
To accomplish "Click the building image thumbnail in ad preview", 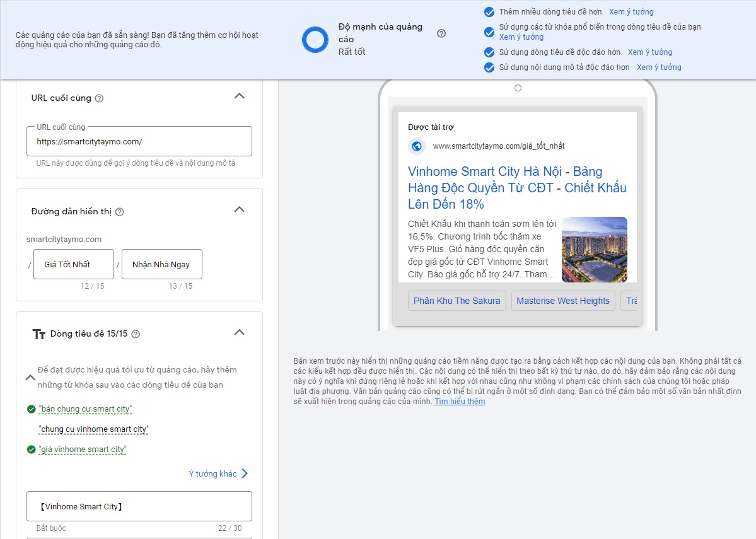I will tap(595, 250).
